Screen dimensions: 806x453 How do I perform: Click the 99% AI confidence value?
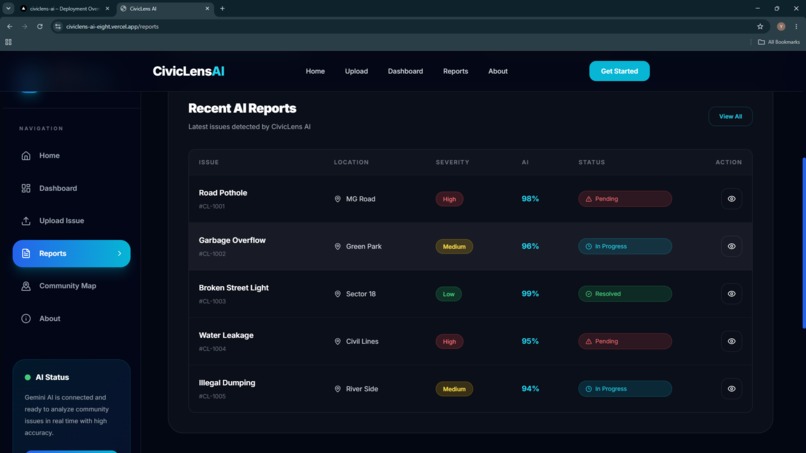click(x=530, y=294)
